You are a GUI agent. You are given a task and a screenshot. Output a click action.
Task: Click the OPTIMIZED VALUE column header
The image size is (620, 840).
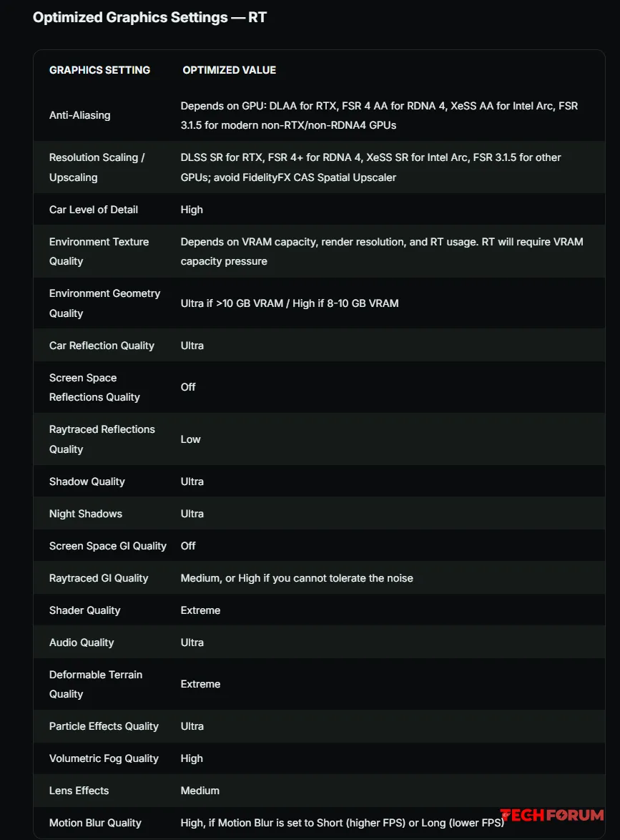coord(229,70)
